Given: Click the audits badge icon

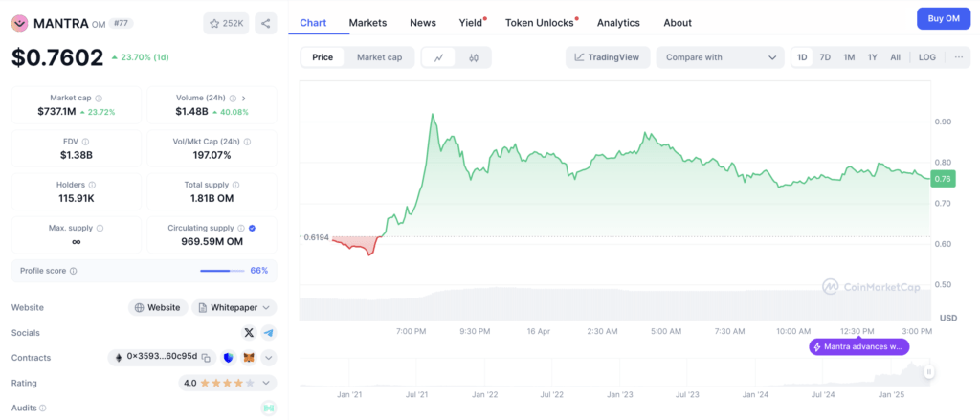Looking at the screenshot, I should pos(269,409).
